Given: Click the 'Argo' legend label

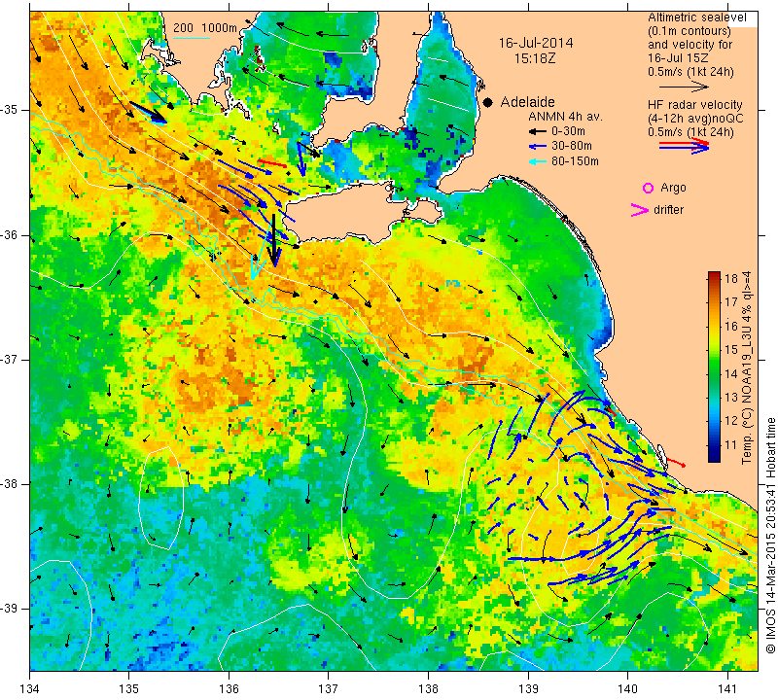Looking at the screenshot, I should [x=673, y=188].
